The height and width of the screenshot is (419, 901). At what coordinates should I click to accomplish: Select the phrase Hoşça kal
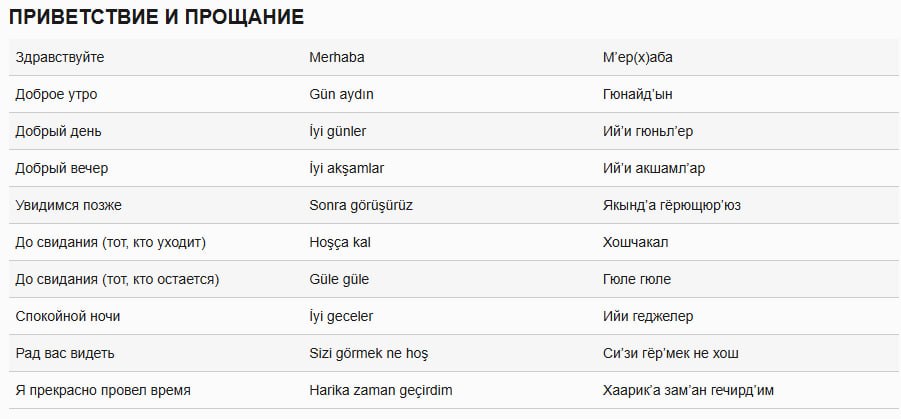(x=340, y=243)
